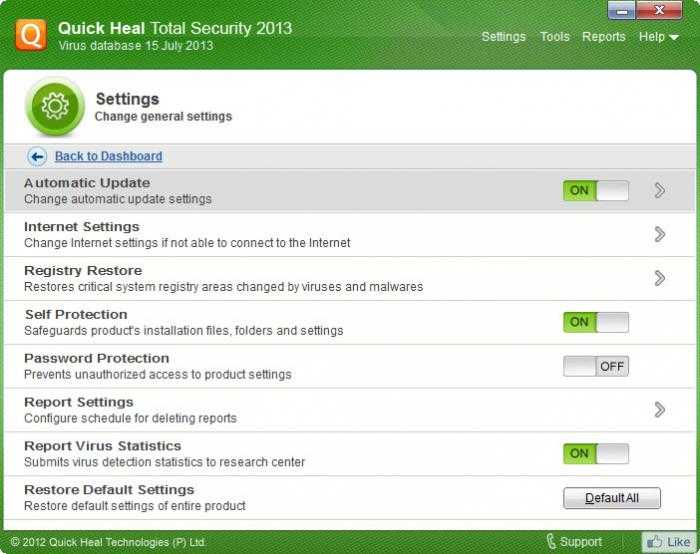Click the Support phone icon
Image resolution: width=700 pixels, height=554 pixels.
tap(551, 542)
